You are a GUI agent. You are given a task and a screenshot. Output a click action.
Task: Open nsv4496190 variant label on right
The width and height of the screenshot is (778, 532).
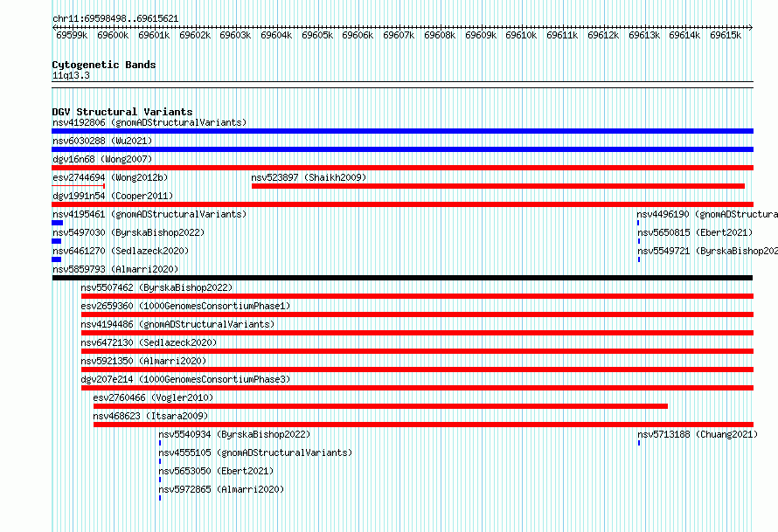[707, 214]
